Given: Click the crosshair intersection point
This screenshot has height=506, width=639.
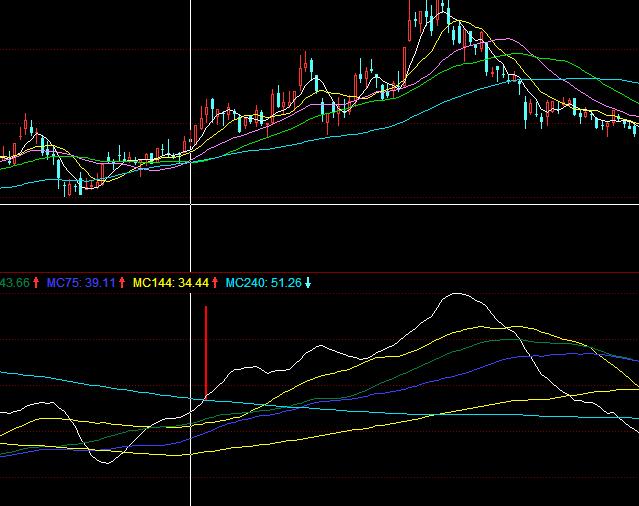Looking at the screenshot, I should [x=191, y=204].
